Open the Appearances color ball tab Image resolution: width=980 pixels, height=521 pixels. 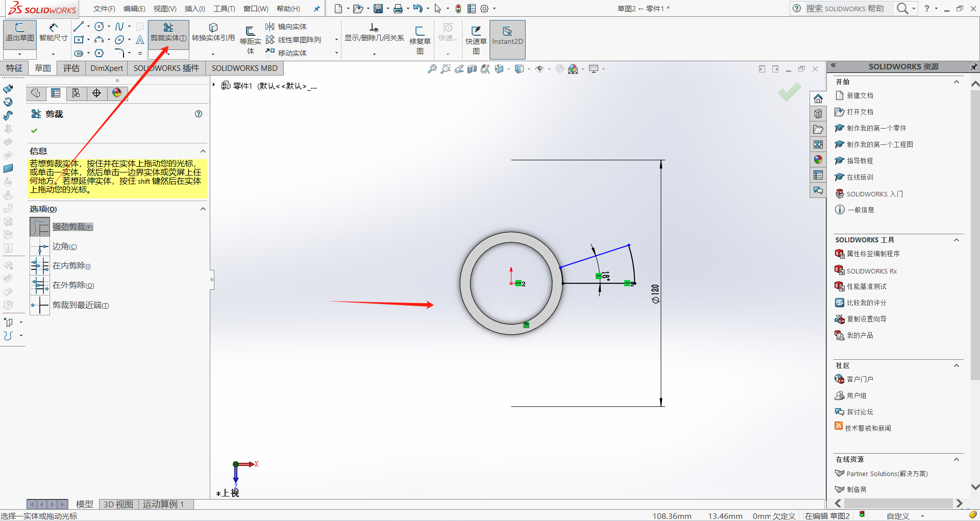(117, 93)
